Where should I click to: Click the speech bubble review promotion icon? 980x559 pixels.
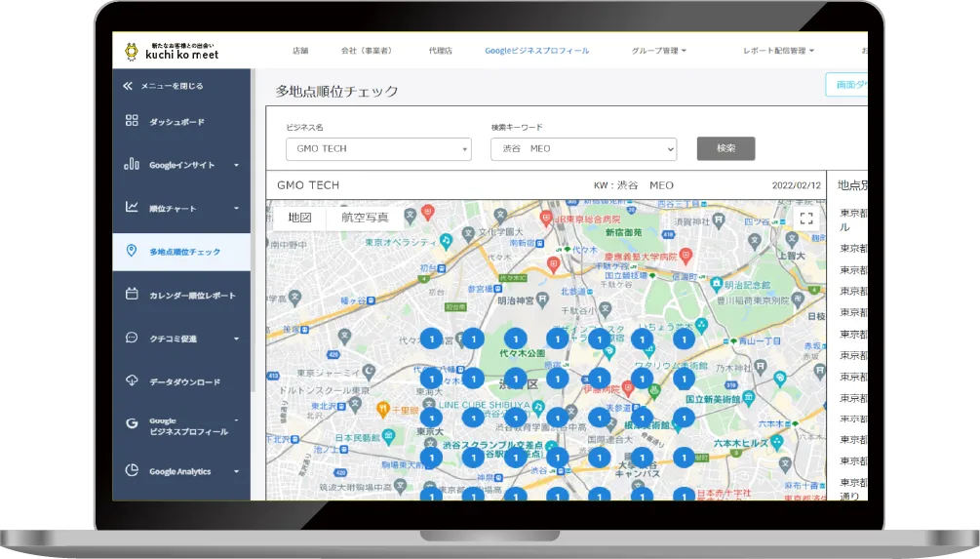pyautogui.click(x=132, y=338)
